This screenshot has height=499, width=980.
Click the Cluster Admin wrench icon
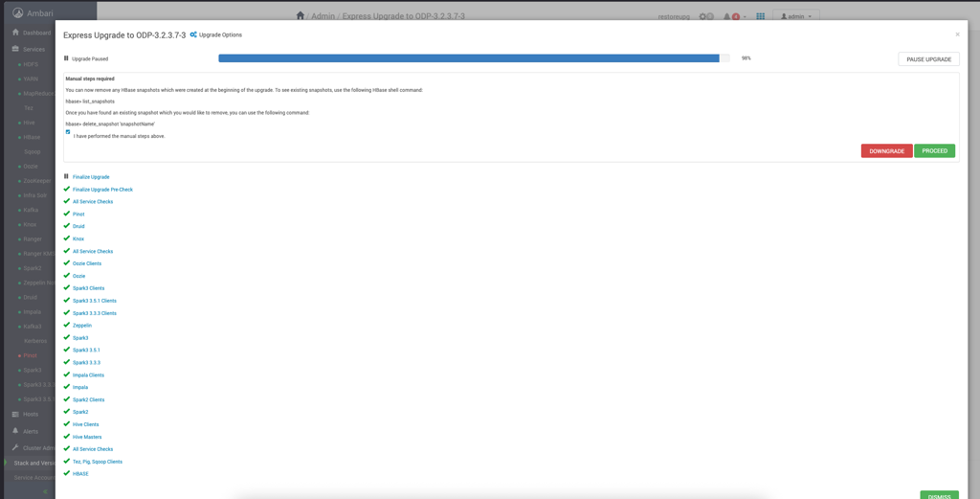click(15, 447)
